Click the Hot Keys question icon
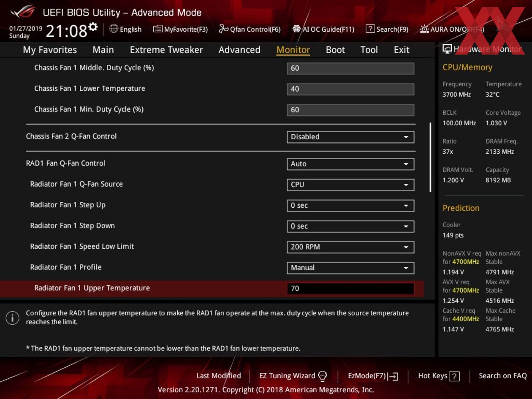 coord(454,376)
